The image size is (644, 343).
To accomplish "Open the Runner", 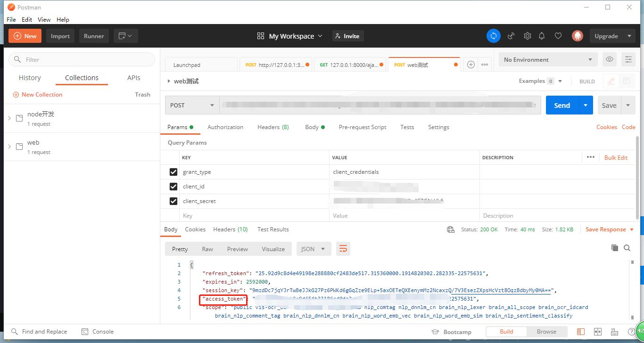I will click(94, 36).
